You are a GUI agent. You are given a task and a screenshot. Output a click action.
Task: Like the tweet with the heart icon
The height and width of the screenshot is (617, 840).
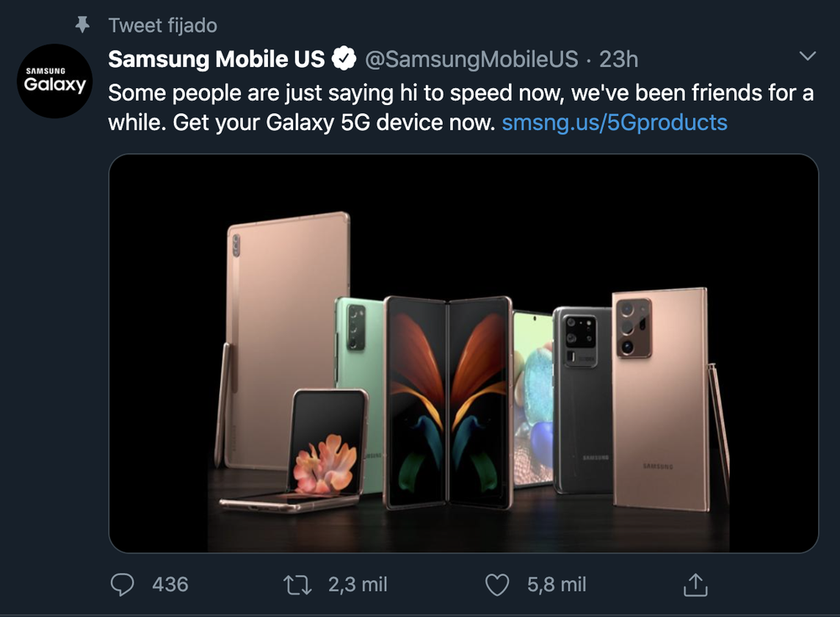pos(497,584)
